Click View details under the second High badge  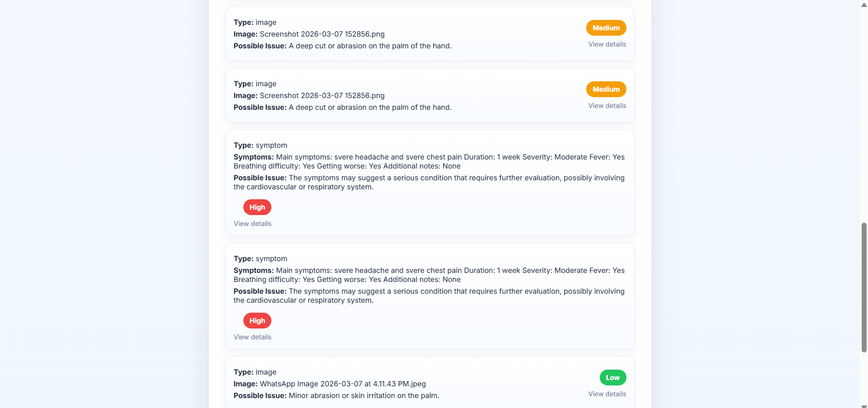(252, 337)
